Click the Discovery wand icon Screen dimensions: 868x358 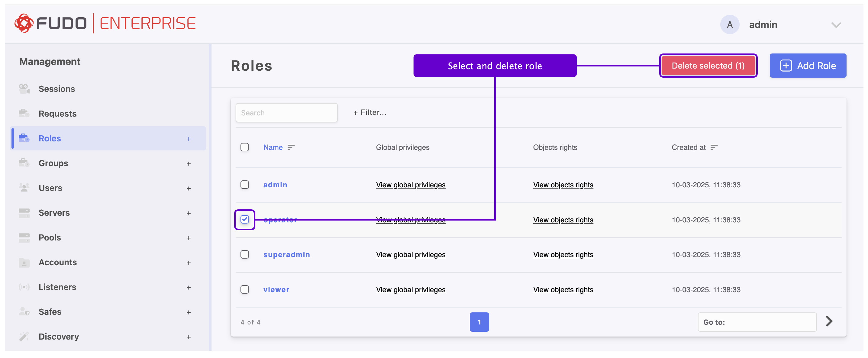[x=24, y=337]
